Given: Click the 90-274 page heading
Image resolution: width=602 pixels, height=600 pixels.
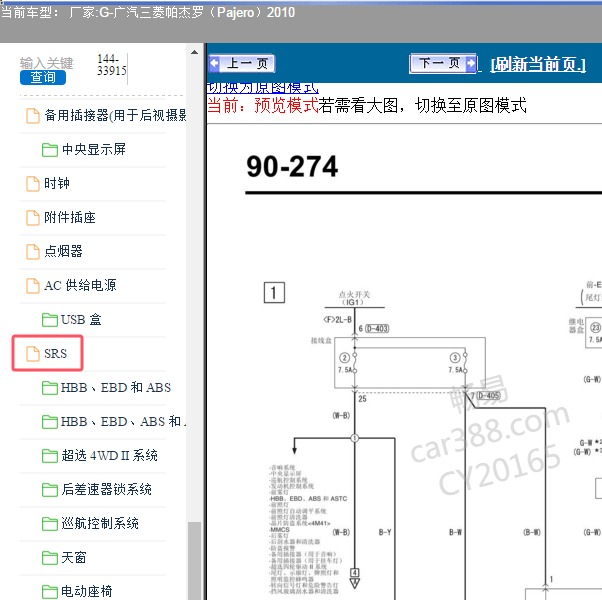Looking at the screenshot, I should (292, 166).
